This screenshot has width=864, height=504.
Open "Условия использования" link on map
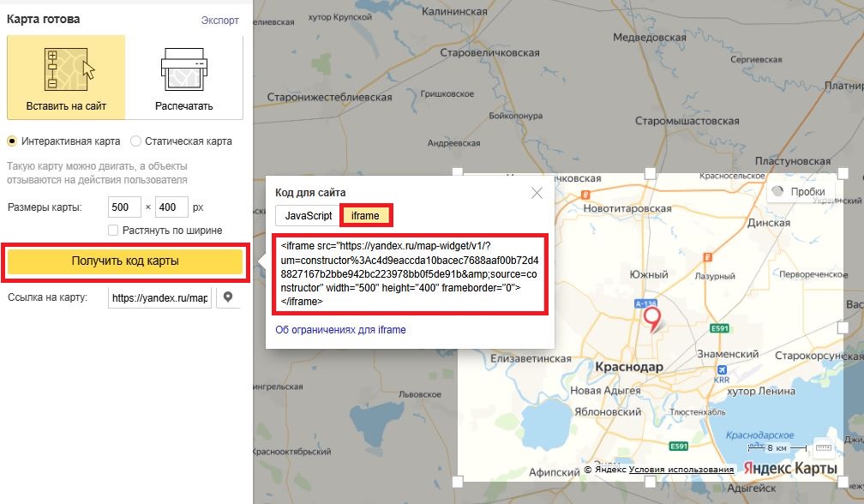(681, 470)
